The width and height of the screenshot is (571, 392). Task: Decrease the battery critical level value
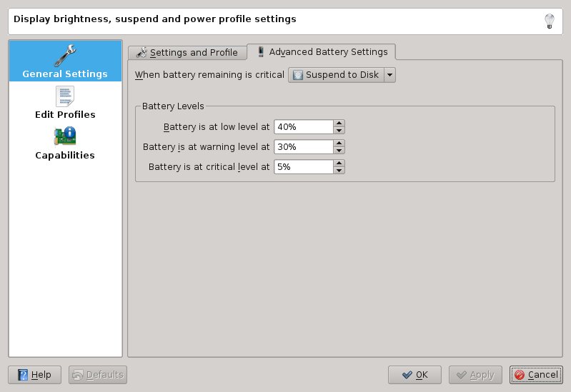coord(339,170)
